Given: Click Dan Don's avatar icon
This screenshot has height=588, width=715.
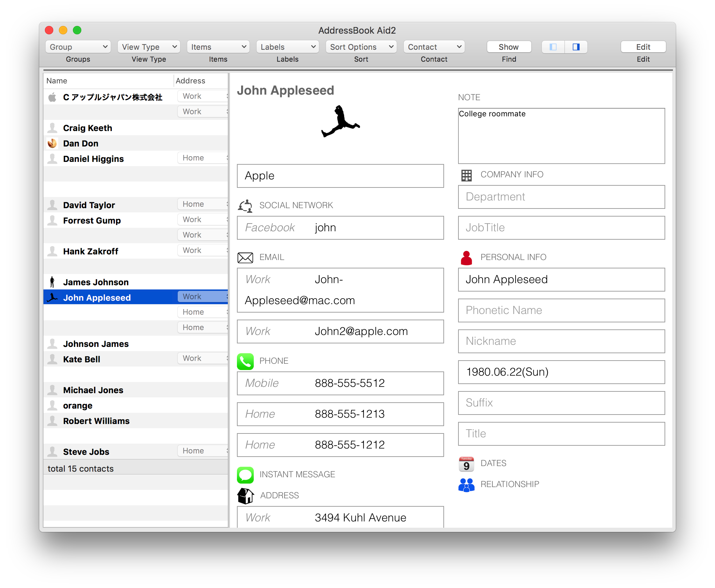Looking at the screenshot, I should pyautogui.click(x=52, y=143).
